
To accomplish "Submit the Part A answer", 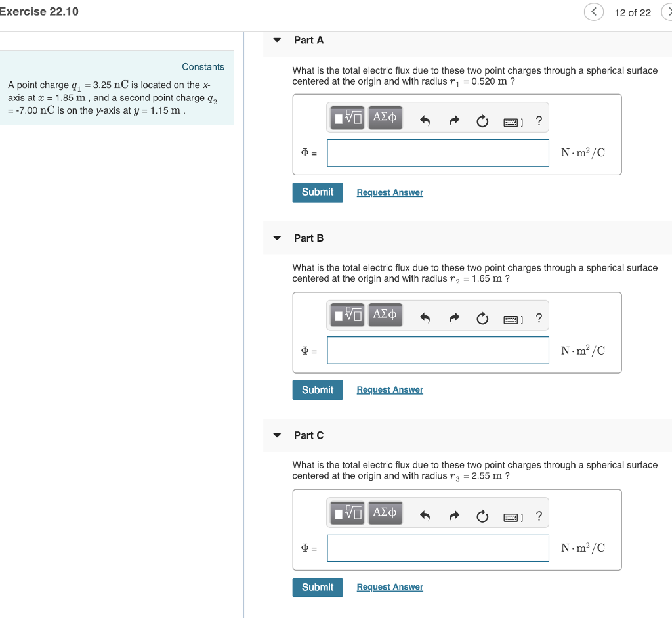I will pos(318,192).
